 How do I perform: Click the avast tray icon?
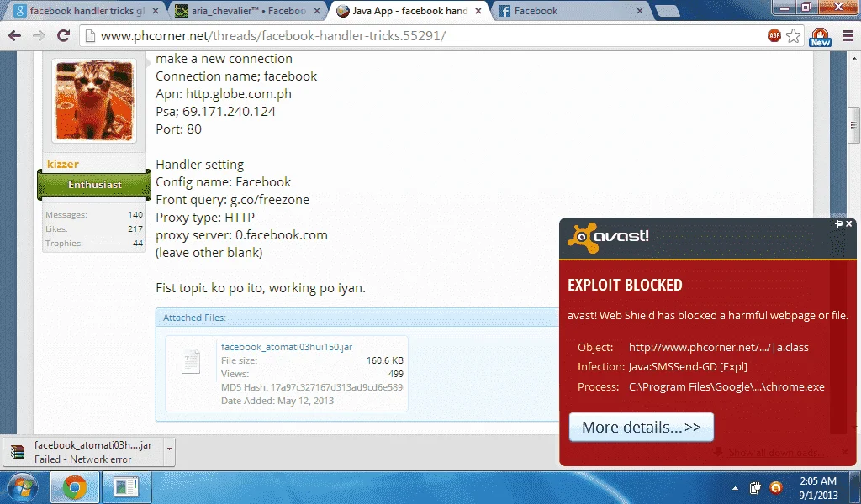click(776, 487)
